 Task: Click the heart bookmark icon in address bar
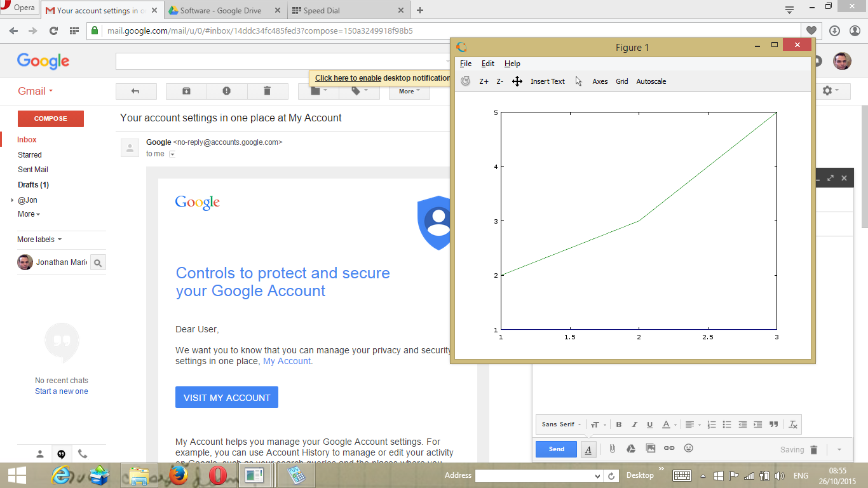click(x=811, y=30)
